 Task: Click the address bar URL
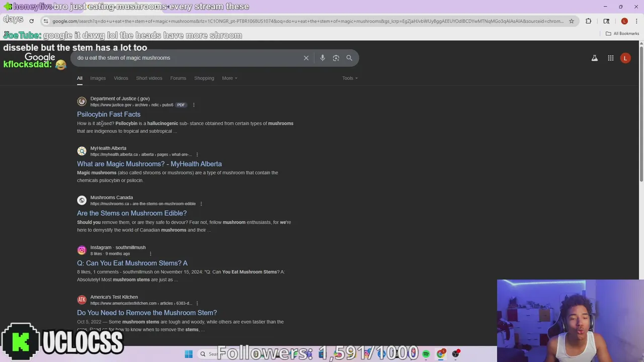point(308,21)
